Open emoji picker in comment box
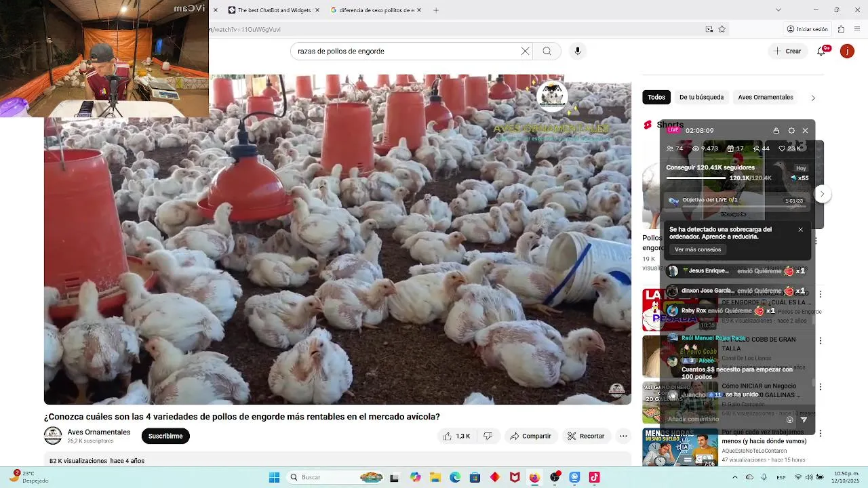The width and height of the screenshot is (868, 488). pos(789,420)
